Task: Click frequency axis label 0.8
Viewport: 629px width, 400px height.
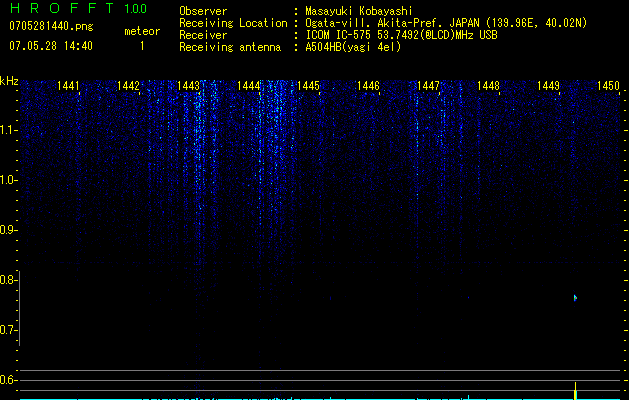Action: (9, 280)
